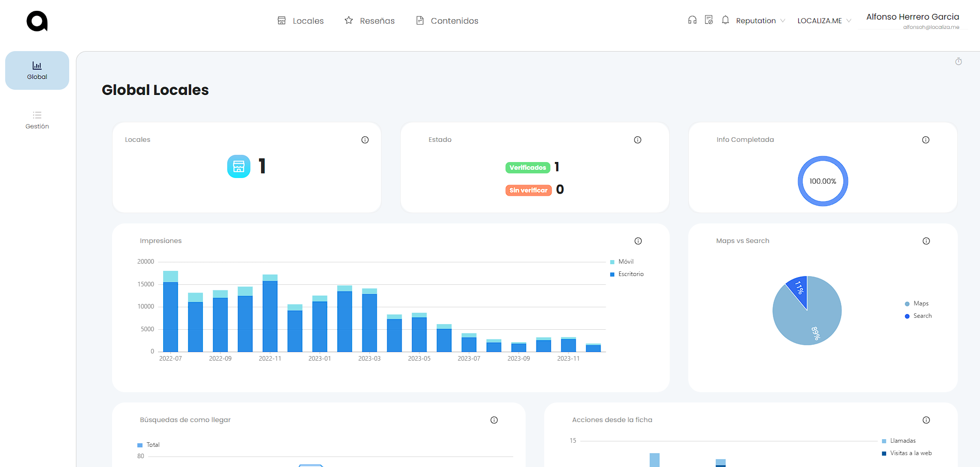Toggle the Llamadas legend entry

pos(899,441)
